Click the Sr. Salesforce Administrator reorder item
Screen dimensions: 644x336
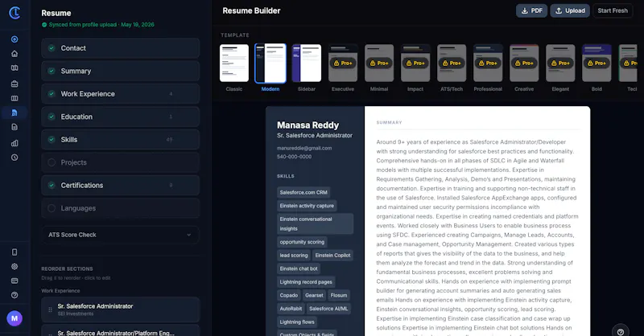[x=120, y=309]
